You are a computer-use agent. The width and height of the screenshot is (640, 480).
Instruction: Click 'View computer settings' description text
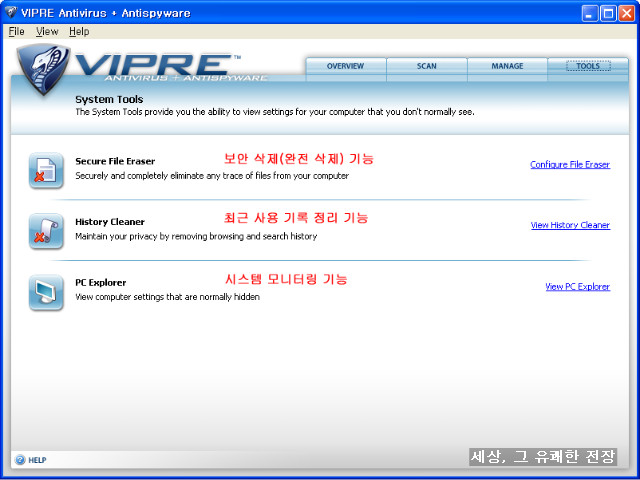(x=167, y=297)
